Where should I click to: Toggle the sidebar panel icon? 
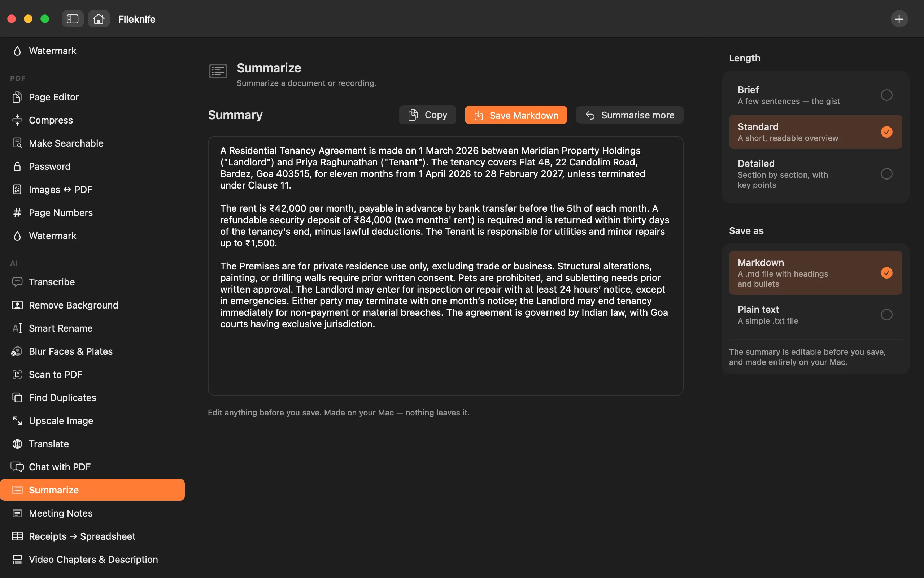(x=73, y=19)
